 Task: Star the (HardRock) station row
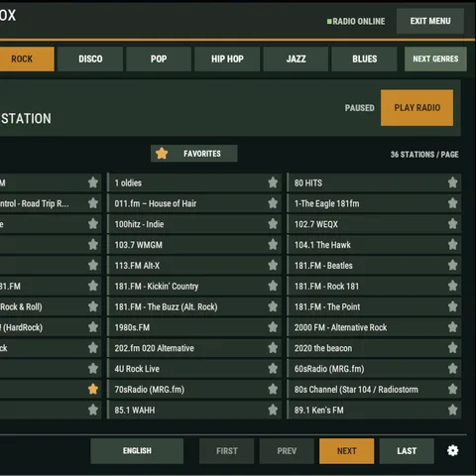(x=93, y=327)
